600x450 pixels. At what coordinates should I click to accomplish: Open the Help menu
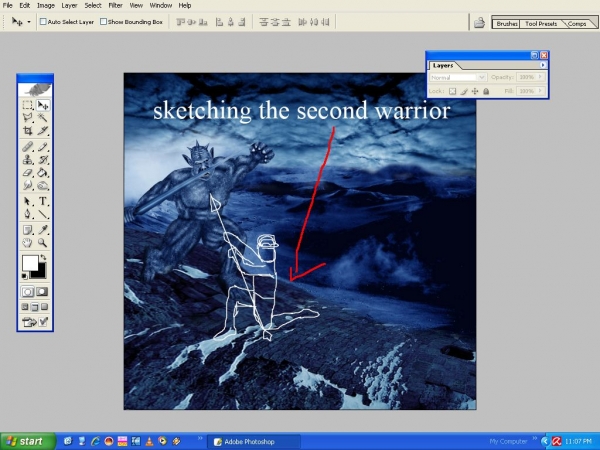pos(185,5)
